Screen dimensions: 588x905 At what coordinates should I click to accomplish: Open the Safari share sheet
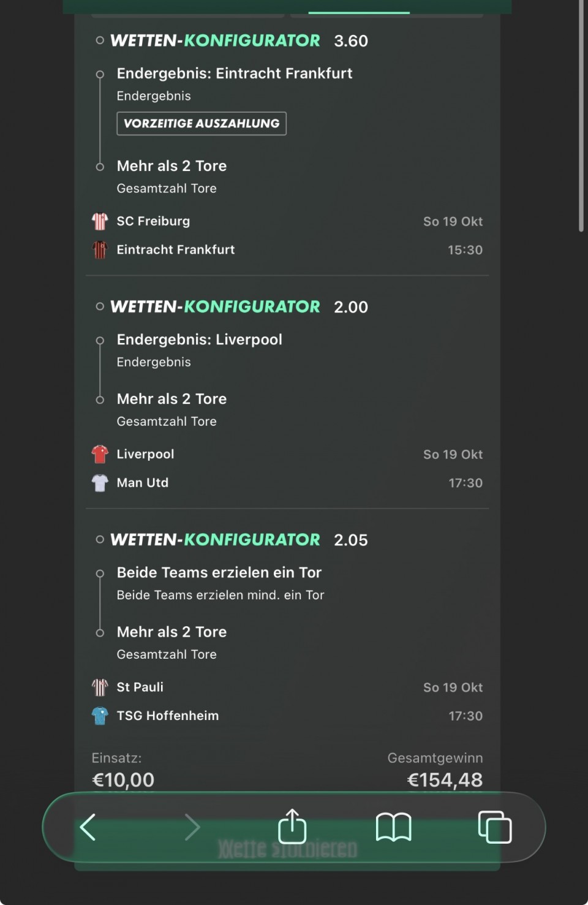coord(292,827)
